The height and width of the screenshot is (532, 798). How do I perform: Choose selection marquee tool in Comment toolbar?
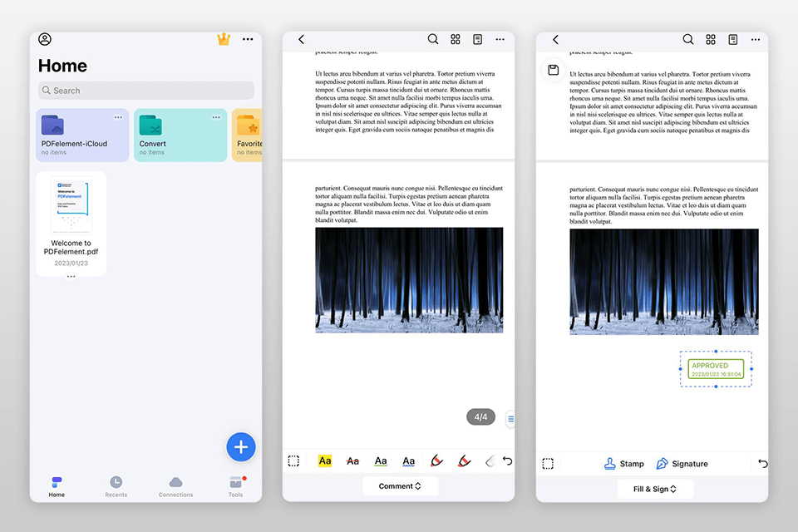click(x=293, y=461)
